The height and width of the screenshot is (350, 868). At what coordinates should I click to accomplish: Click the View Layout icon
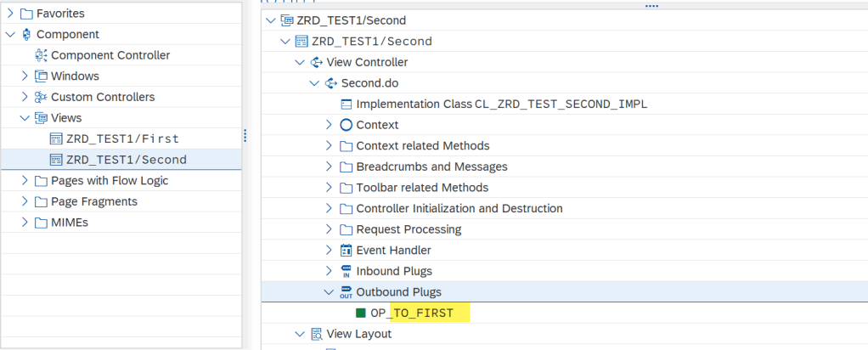point(316,334)
